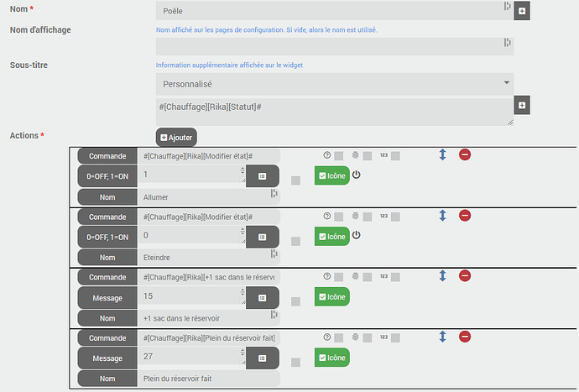Image resolution: width=579 pixels, height=392 pixels.
Task: Delete the Eteindre action with its red minus icon
Action: point(465,216)
